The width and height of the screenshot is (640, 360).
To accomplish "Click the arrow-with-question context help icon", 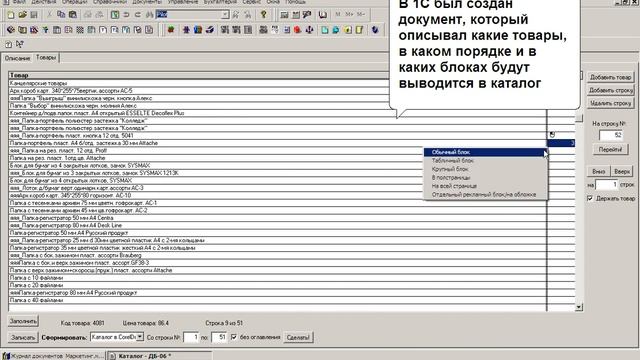I will coord(20,44).
